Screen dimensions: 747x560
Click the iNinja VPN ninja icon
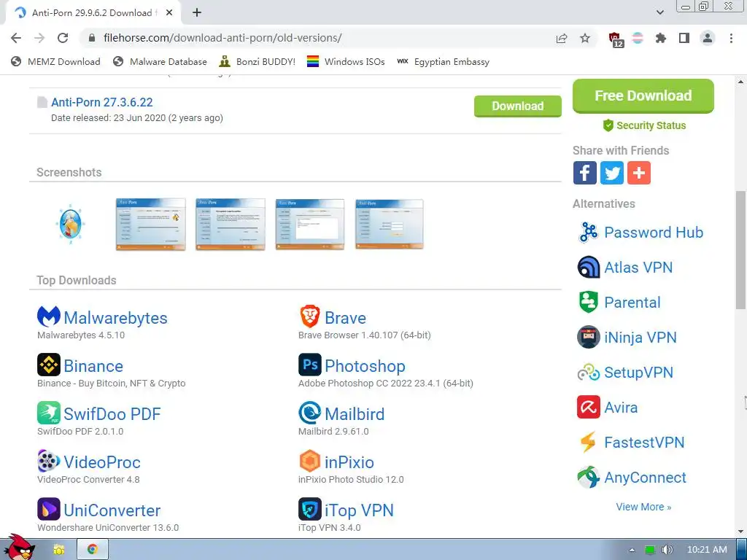pos(589,337)
